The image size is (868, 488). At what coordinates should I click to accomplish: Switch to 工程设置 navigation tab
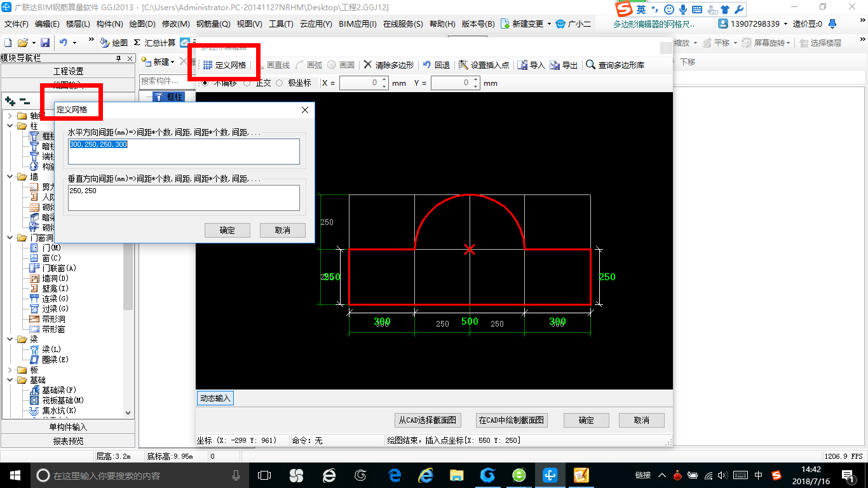point(68,71)
